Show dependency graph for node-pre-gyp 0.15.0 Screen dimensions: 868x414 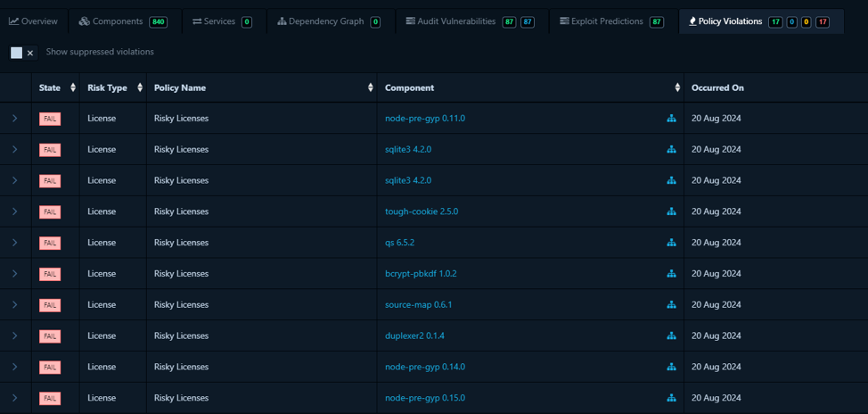click(x=671, y=397)
